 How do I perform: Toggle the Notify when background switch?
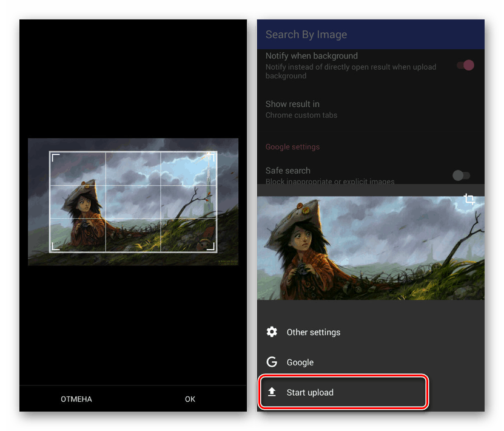pyautogui.click(x=465, y=66)
